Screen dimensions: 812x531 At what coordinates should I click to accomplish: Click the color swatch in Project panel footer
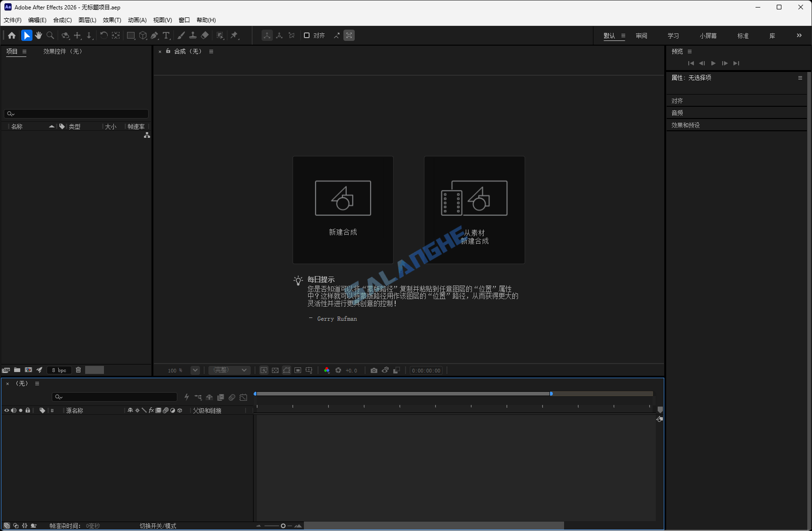[94, 370]
